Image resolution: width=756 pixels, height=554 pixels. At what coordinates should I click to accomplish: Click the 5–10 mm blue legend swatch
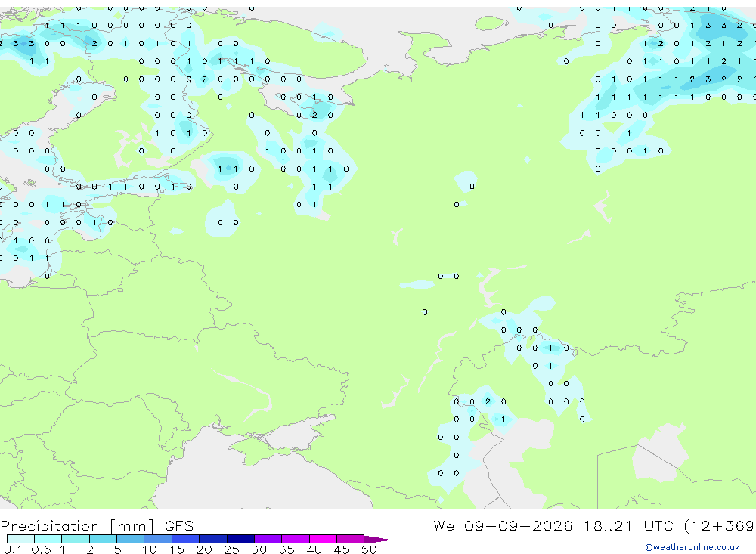click(x=131, y=539)
